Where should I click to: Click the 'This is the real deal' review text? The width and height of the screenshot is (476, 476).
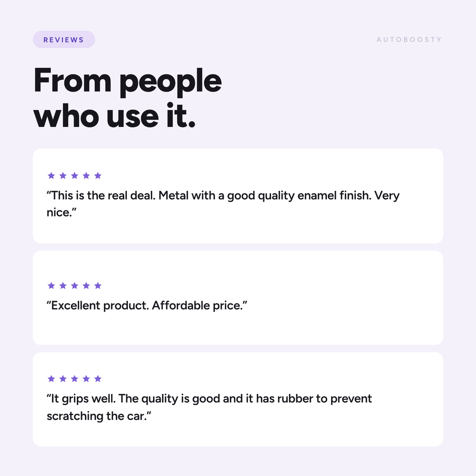(223, 204)
